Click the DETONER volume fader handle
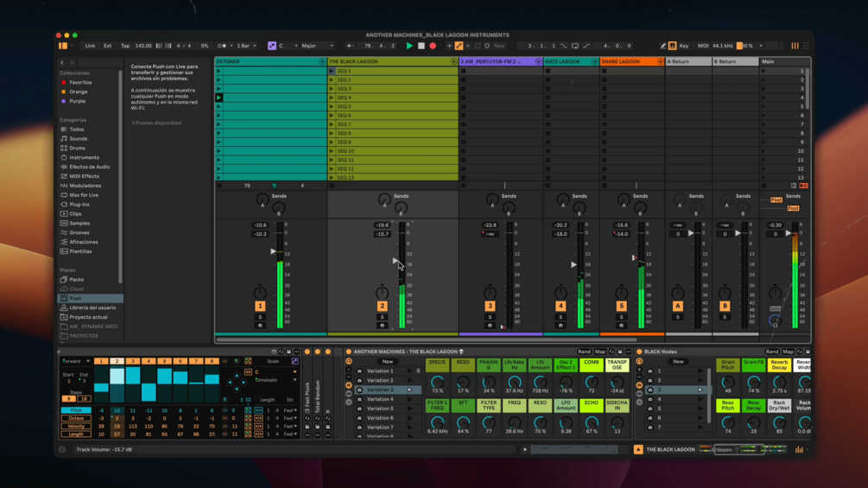 [273, 251]
